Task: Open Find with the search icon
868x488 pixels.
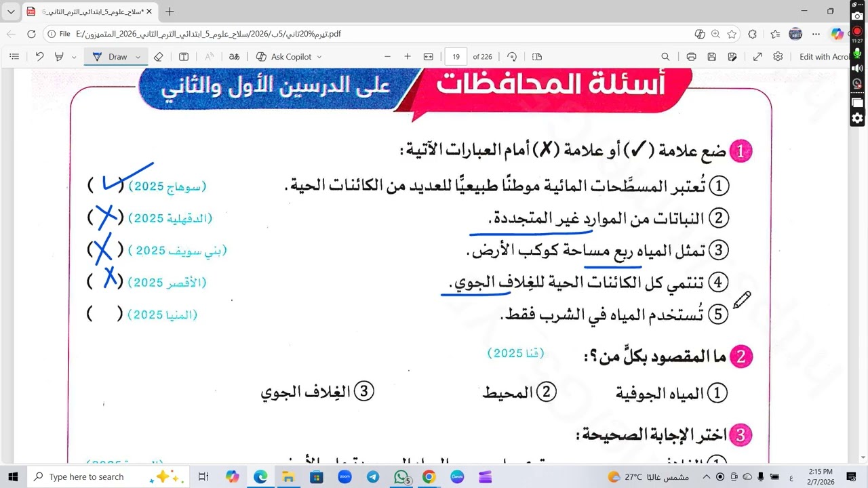Action: pos(665,57)
